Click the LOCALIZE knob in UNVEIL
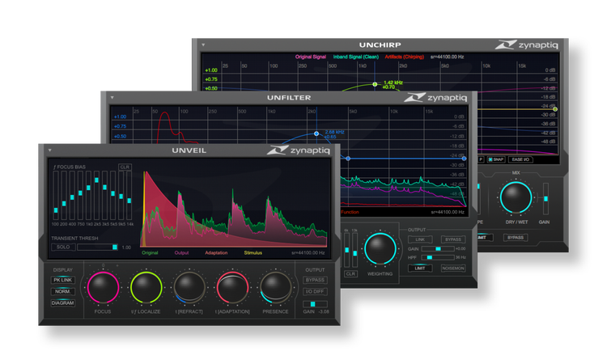 (x=146, y=287)
